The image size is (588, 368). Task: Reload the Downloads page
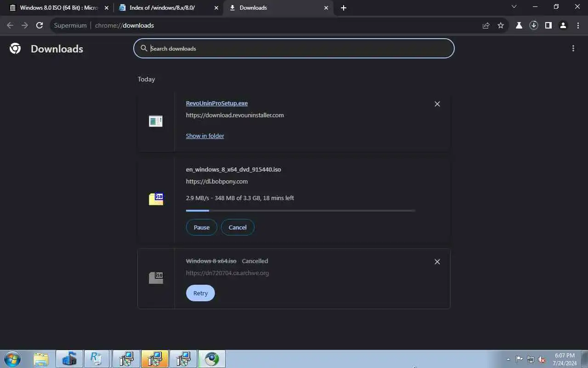(40, 25)
